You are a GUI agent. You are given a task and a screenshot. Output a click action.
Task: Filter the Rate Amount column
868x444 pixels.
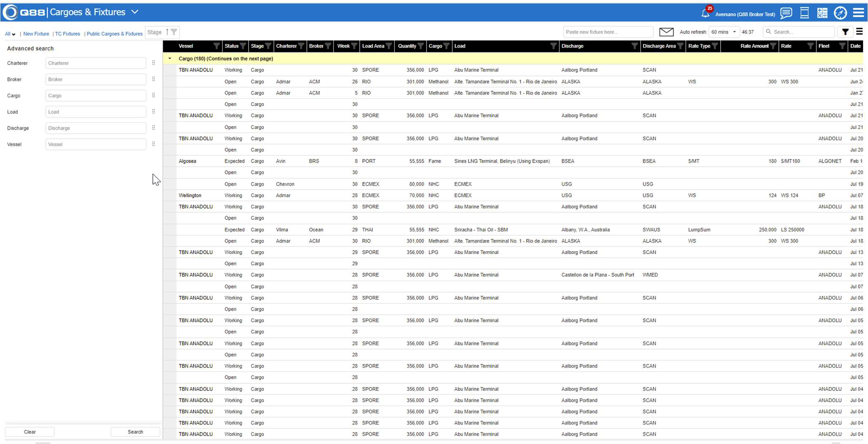click(773, 46)
